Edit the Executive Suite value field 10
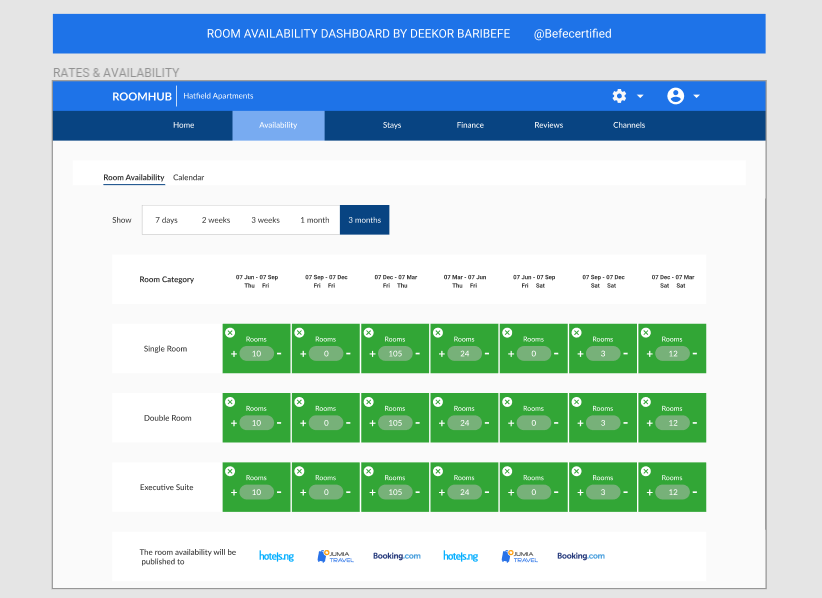 click(x=256, y=492)
